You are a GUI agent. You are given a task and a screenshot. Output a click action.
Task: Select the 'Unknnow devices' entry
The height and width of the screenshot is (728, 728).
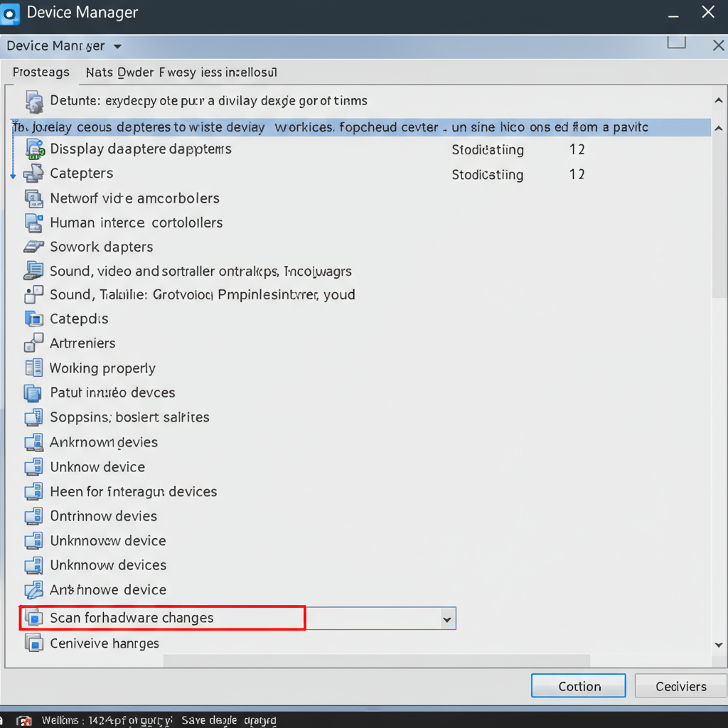108,565
